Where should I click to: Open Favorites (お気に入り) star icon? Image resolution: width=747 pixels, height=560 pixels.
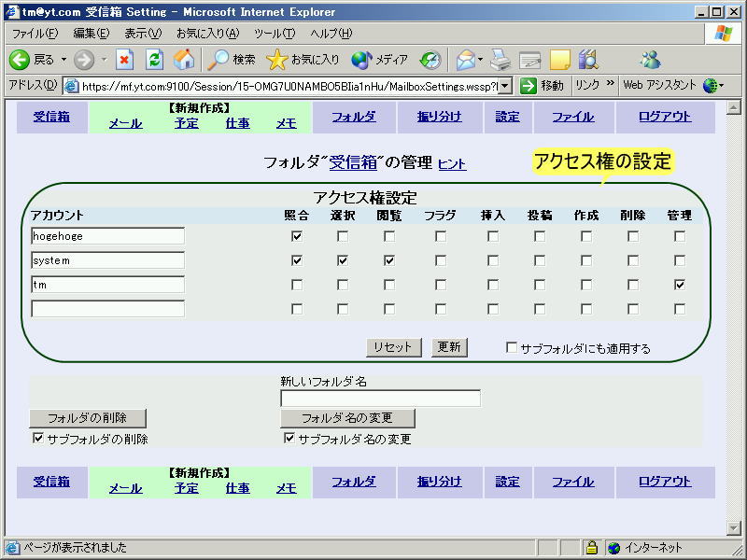[x=277, y=60]
